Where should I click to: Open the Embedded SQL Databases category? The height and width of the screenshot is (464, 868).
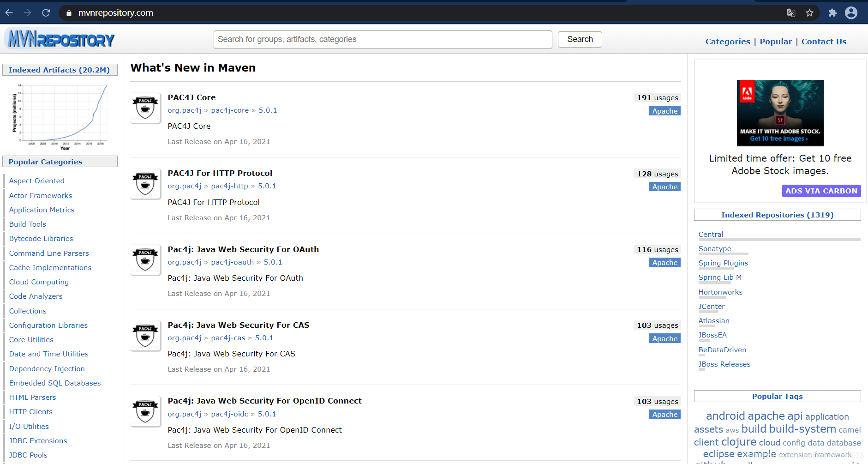click(55, 383)
